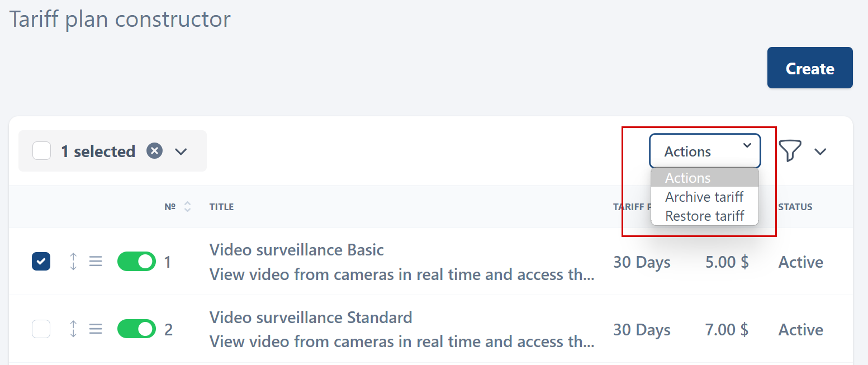Screen dimensions: 868x365
Task: Sort the table by the № column arrows
Action: click(x=187, y=206)
